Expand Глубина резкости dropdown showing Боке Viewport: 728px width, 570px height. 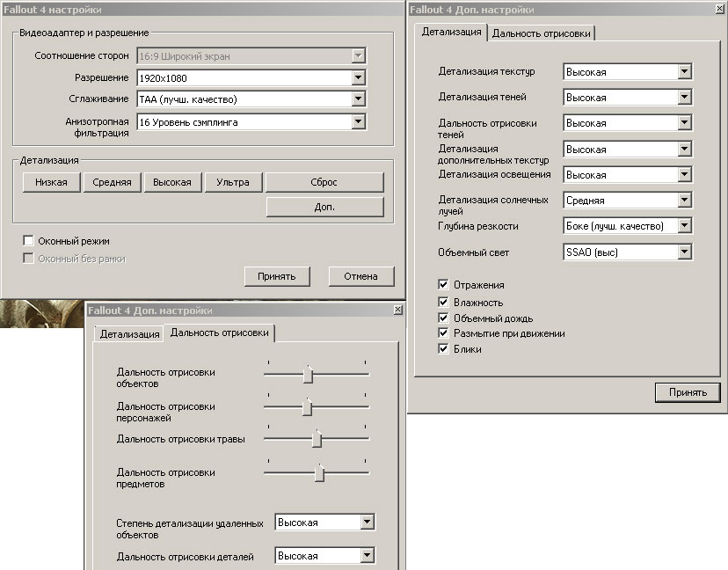[627, 226]
